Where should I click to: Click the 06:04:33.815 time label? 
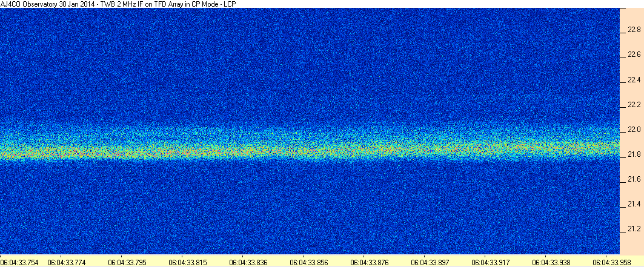click(x=188, y=262)
